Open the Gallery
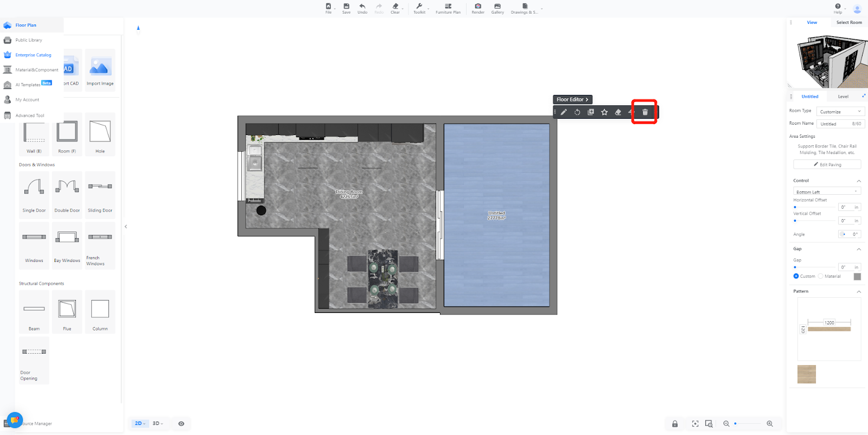Viewport: 868px width, 435px height. (497, 8)
